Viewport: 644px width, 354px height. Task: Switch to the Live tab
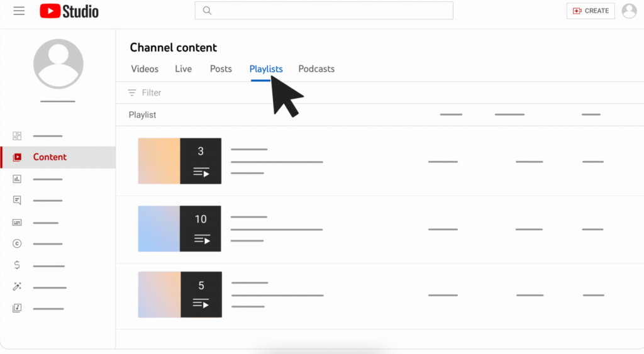(x=183, y=69)
